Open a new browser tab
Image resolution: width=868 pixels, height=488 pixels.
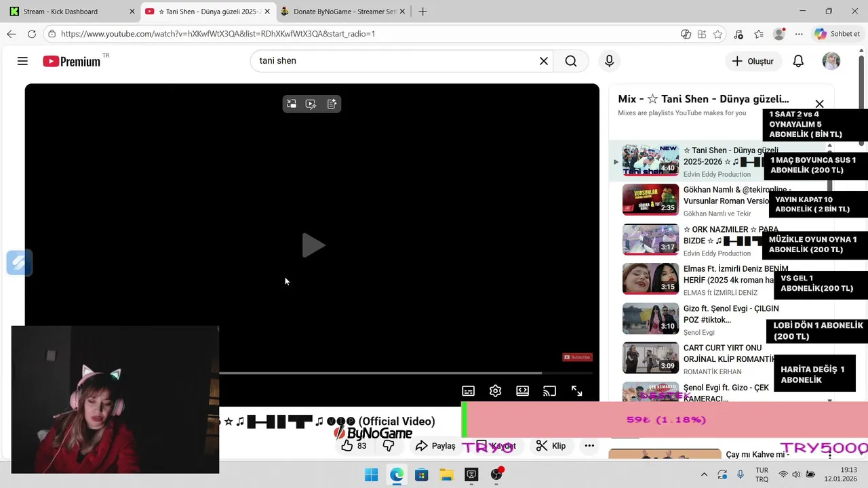423,12
